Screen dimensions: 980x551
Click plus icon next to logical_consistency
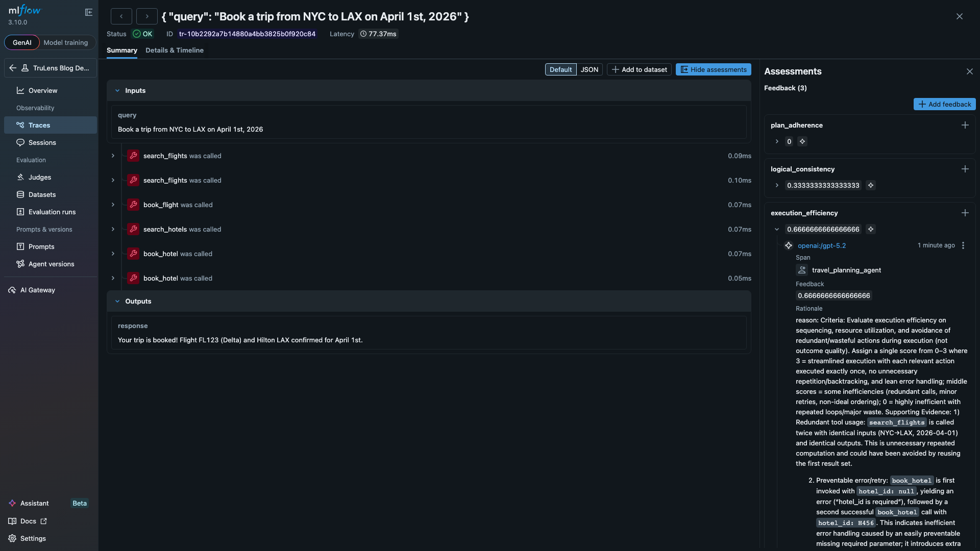coord(965,169)
